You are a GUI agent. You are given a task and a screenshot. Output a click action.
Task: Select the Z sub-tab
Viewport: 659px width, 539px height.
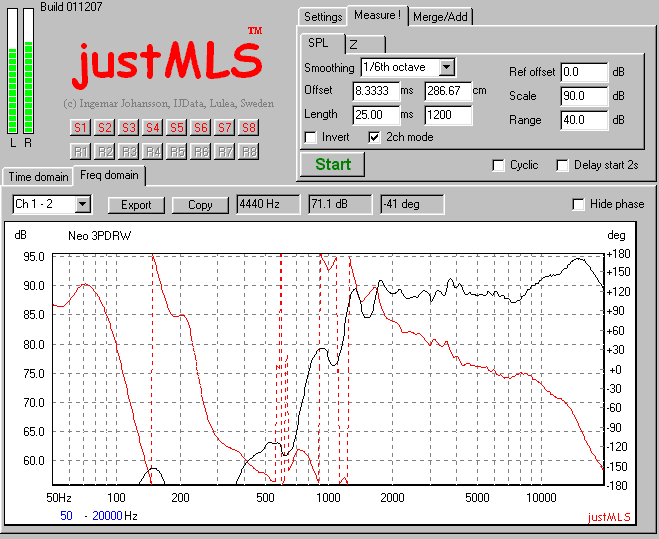(x=365, y=45)
